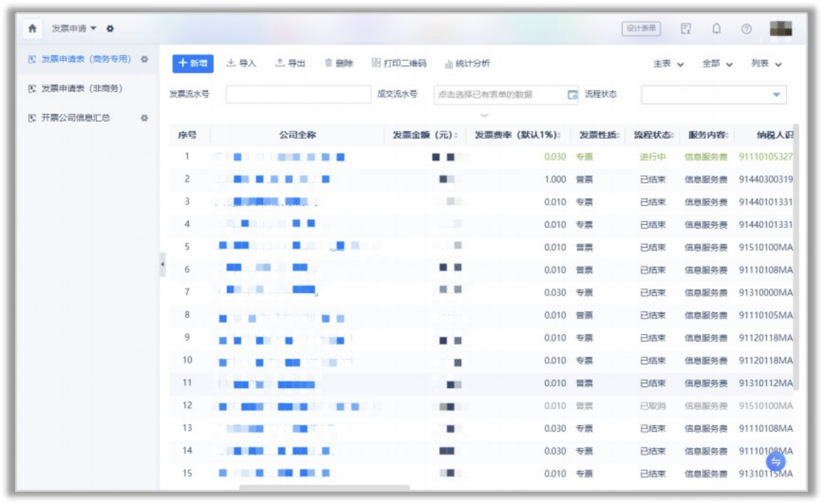This screenshot has width=823, height=504.
Task: Click rate 1.000 in row 2
Action: pos(555,179)
